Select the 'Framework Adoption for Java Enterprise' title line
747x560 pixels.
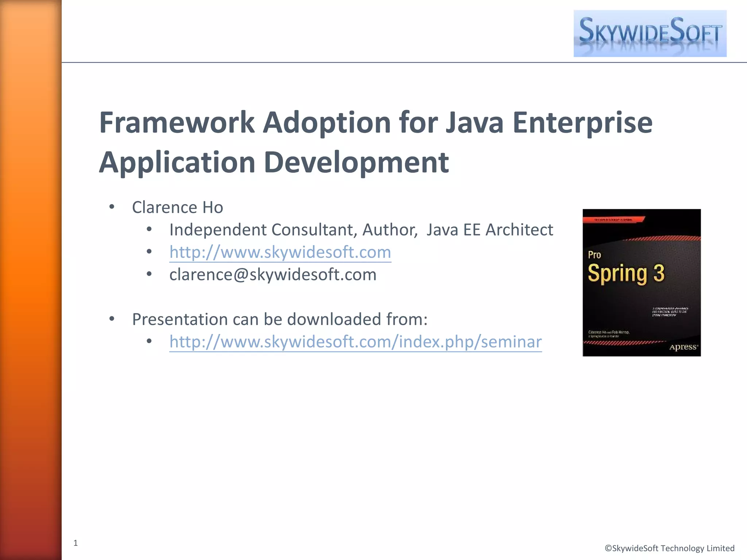pos(376,122)
